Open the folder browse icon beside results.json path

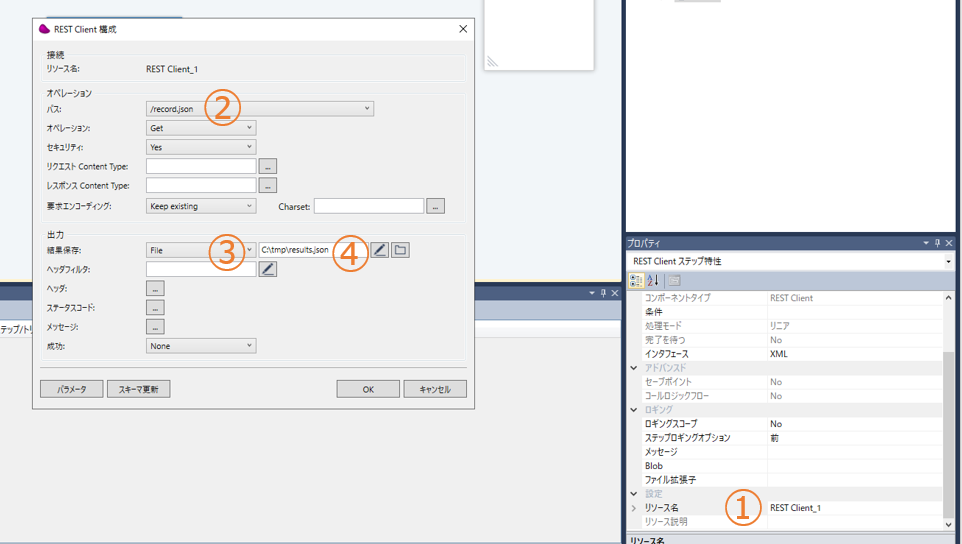[400, 250]
